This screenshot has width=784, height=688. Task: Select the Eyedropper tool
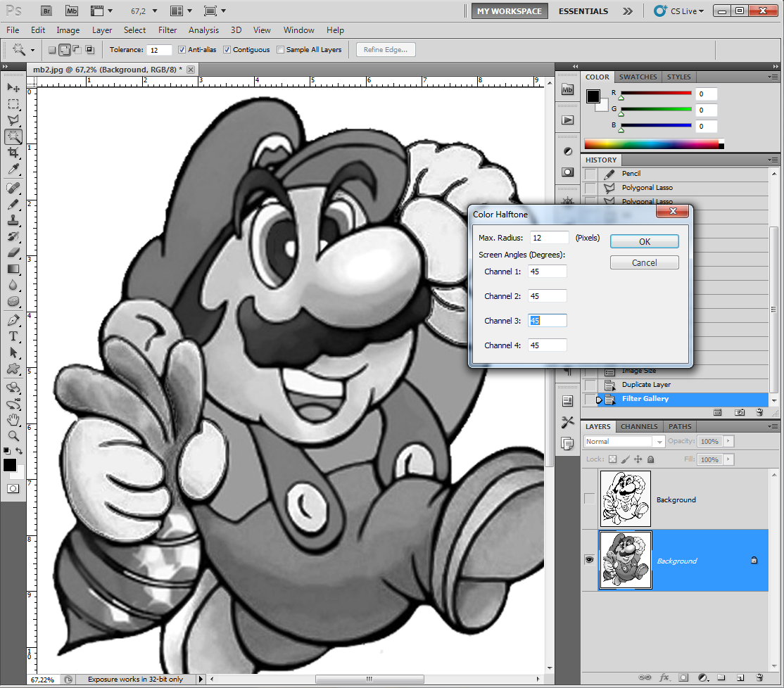point(13,170)
